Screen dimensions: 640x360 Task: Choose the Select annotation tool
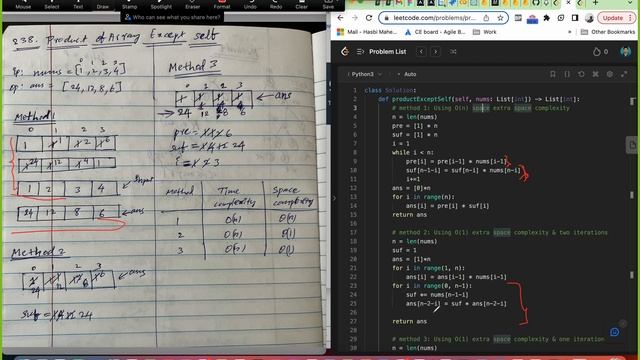click(52, 4)
